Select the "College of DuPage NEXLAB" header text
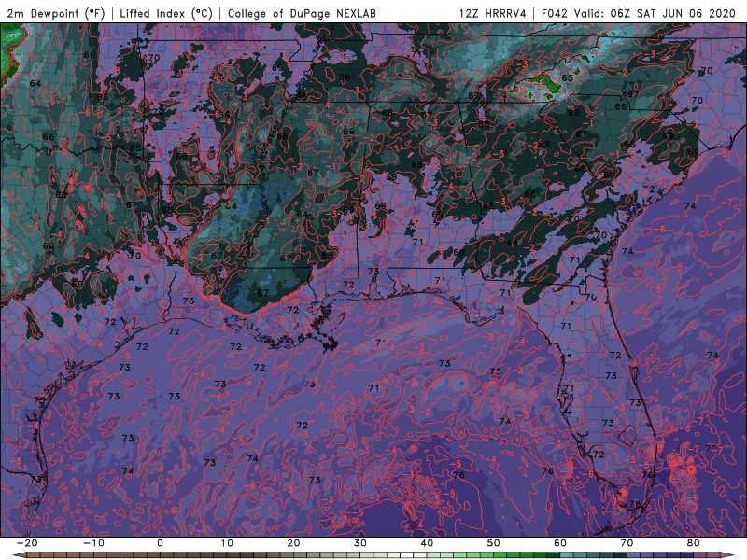Screen dimensions: 747x560 [302, 13]
